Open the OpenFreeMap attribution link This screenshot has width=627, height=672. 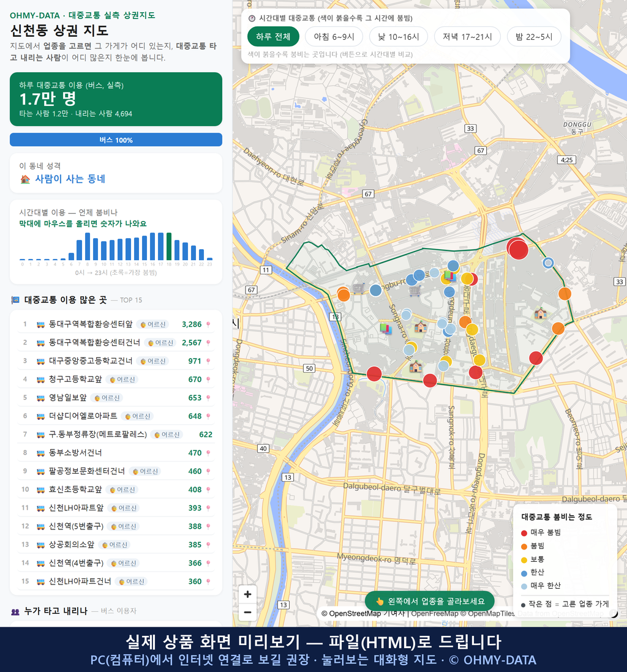[x=435, y=614]
